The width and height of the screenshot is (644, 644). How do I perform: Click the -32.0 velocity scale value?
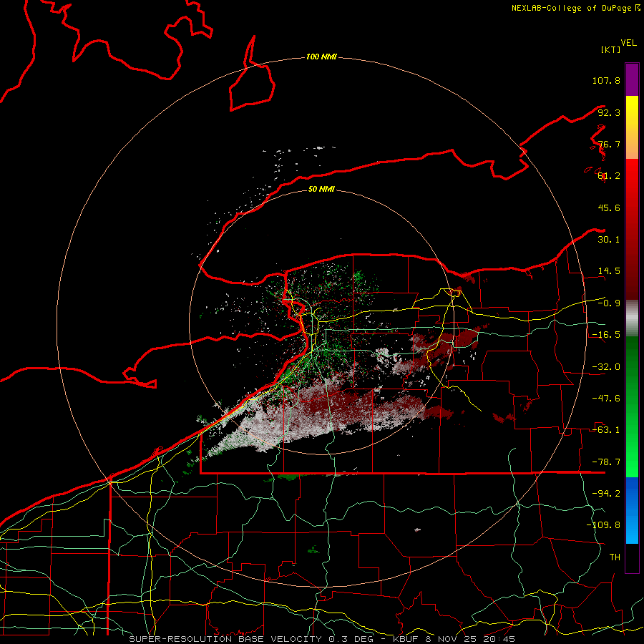pos(606,367)
